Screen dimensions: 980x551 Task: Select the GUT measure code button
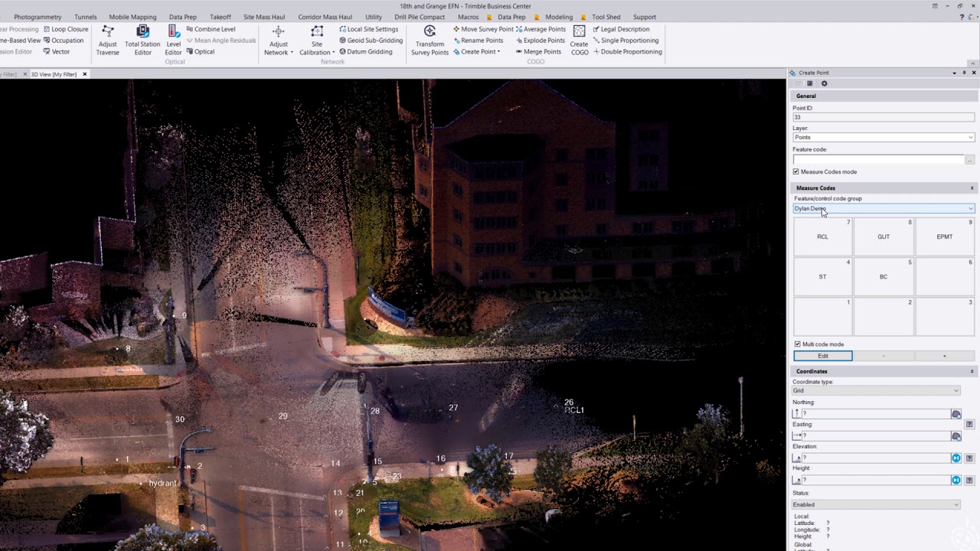point(884,236)
